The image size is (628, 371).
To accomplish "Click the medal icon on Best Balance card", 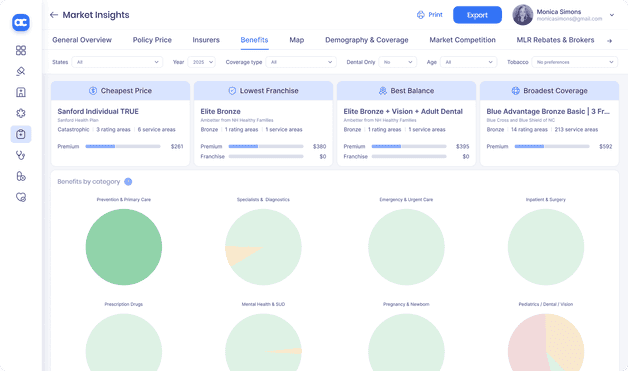I will (x=382, y=91).
